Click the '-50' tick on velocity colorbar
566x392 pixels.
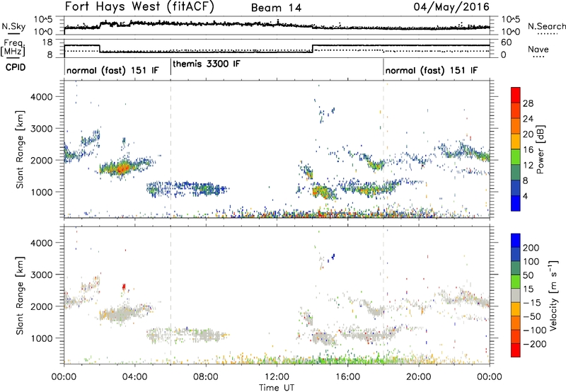coord(532,316)
